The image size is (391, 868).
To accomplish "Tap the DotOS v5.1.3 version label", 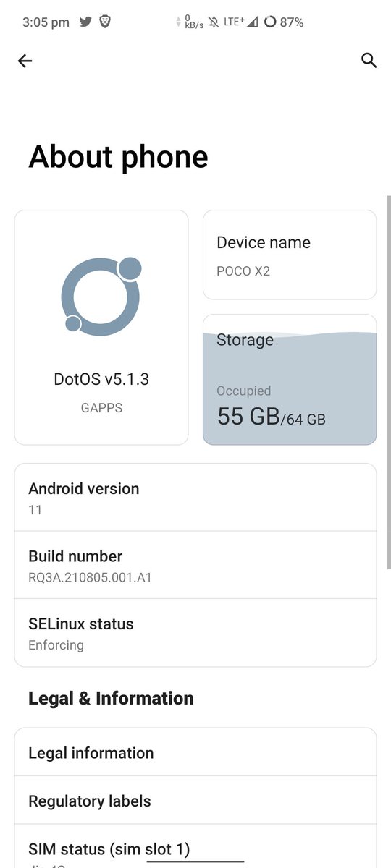I will coord(101,379).
